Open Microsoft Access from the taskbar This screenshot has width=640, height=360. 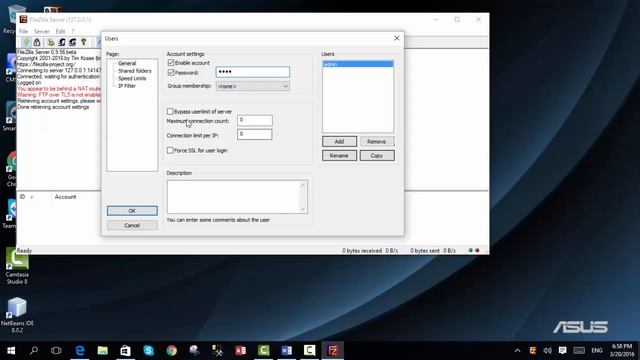click(x=240, y=351)
